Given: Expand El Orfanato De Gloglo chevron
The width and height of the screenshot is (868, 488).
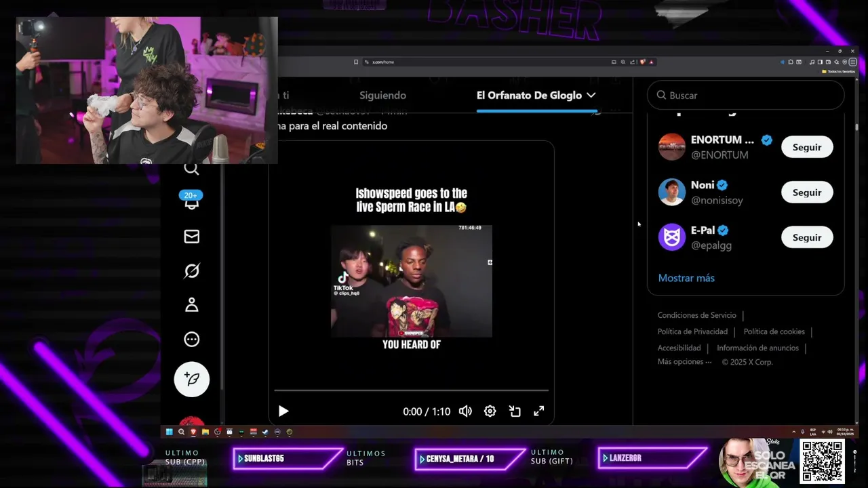Looking at the screenshot, I should (591, 96).
